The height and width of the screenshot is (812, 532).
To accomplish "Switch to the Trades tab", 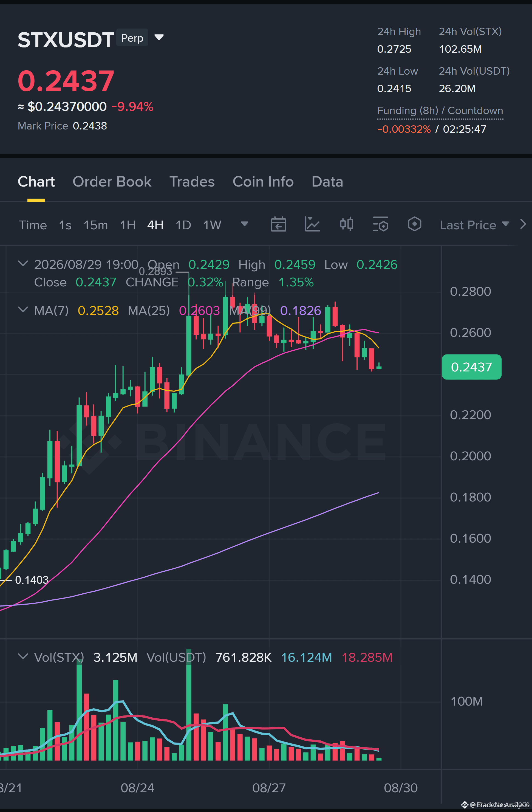I will point(192,182).
